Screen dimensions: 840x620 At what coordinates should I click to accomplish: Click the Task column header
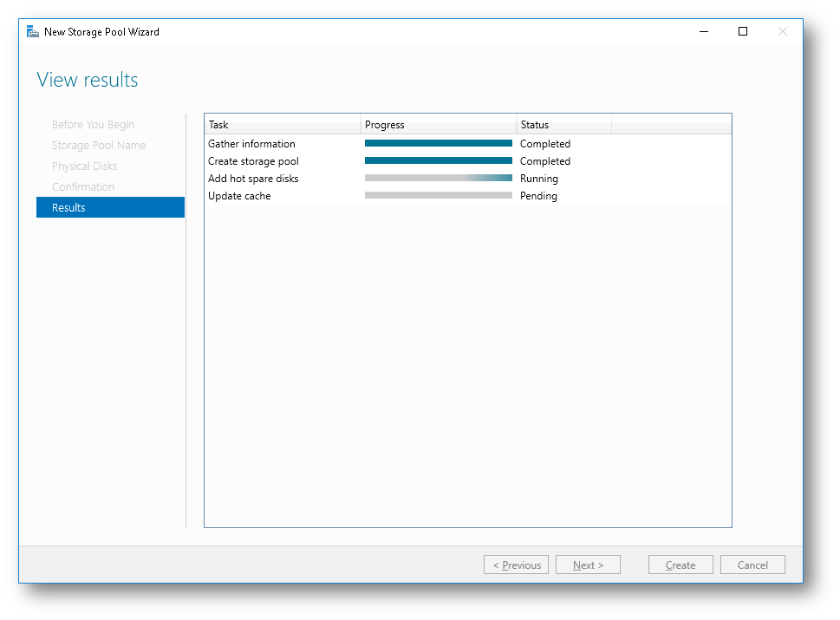point(218,124)
